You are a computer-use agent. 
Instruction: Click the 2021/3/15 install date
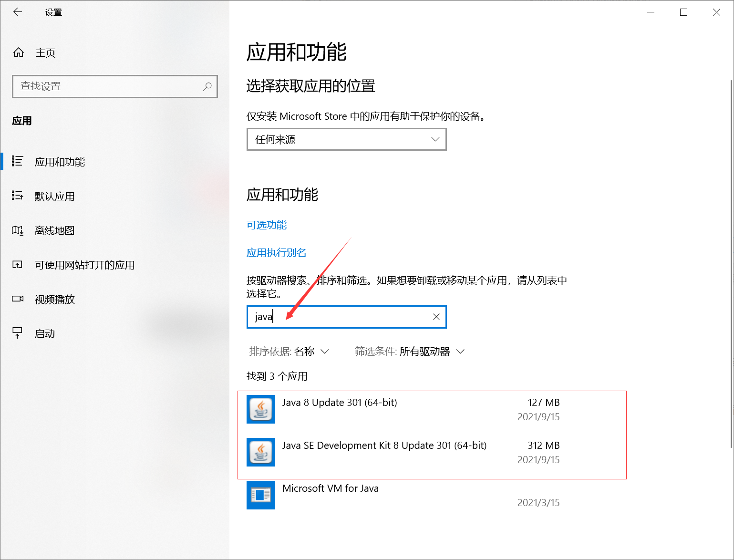point(538,503)
